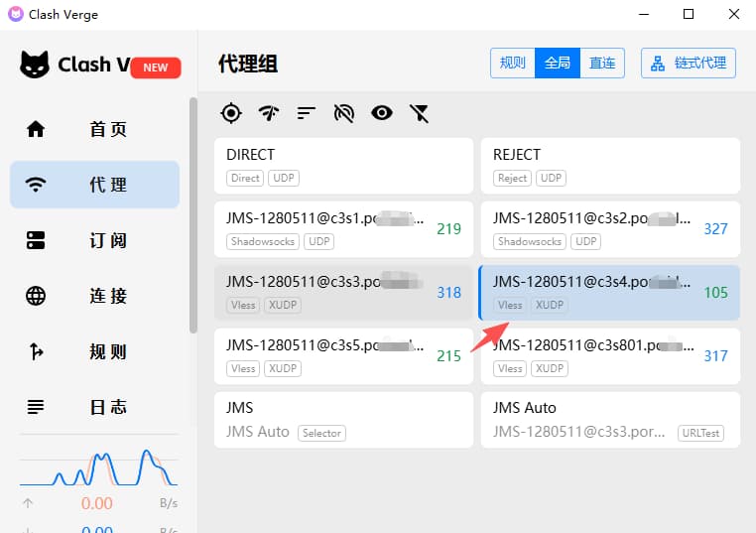The height and width of the screenshot is (533, 756).
Task: Open the 连接 connections page
Action: point(95,296)
